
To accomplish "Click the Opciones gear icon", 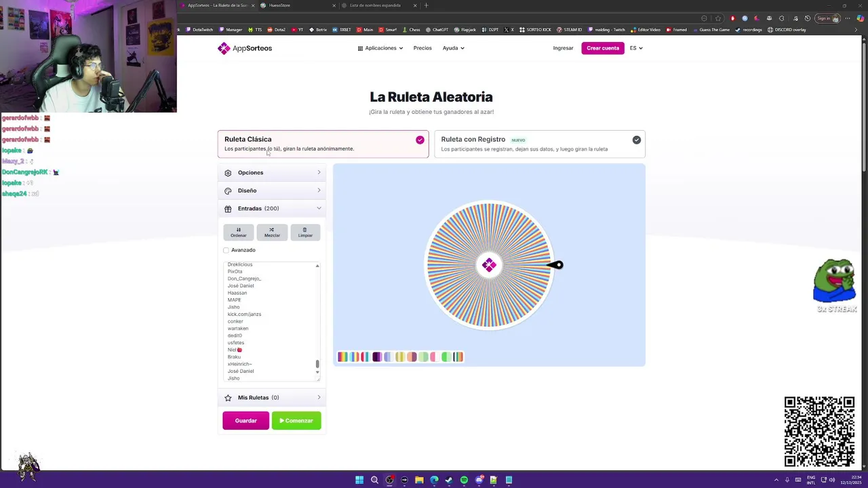I will (x=228, y=173).
